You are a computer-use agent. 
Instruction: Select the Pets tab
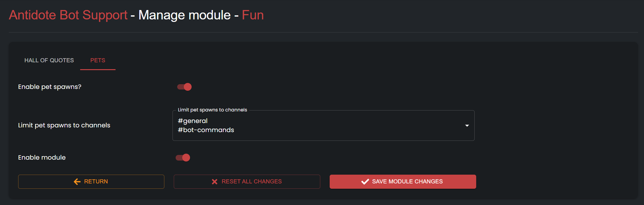[x=98, y=60]
